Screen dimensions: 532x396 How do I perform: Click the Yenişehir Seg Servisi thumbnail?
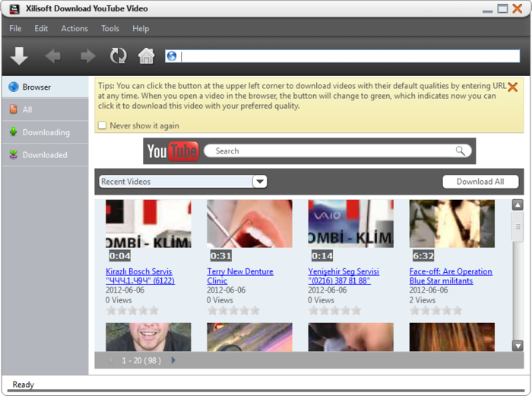[351, 223]
